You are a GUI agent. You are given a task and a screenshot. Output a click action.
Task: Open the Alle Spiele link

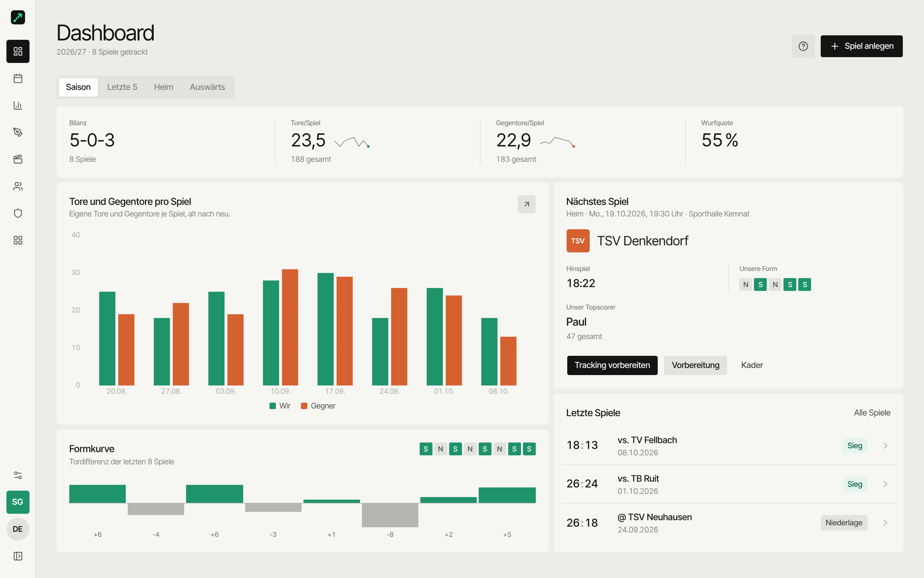pos(872,413)
